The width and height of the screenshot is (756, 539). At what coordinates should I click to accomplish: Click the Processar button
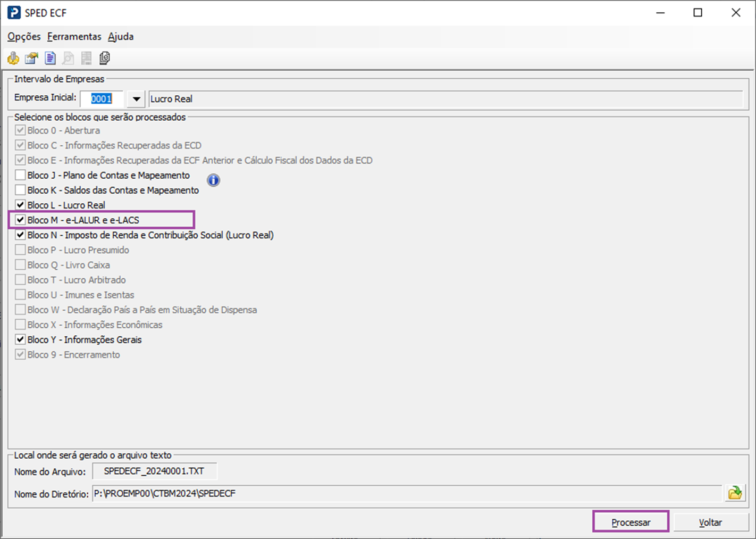click(631, 522)
